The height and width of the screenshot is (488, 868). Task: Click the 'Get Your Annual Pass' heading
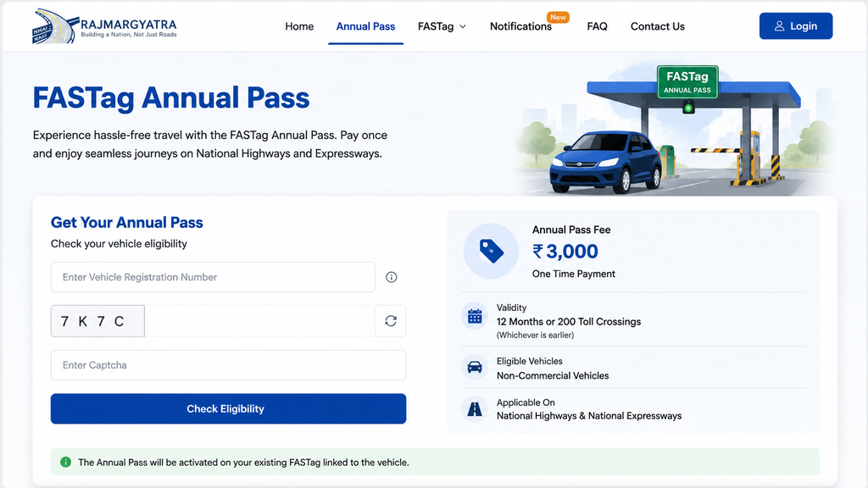click(127, 223)
